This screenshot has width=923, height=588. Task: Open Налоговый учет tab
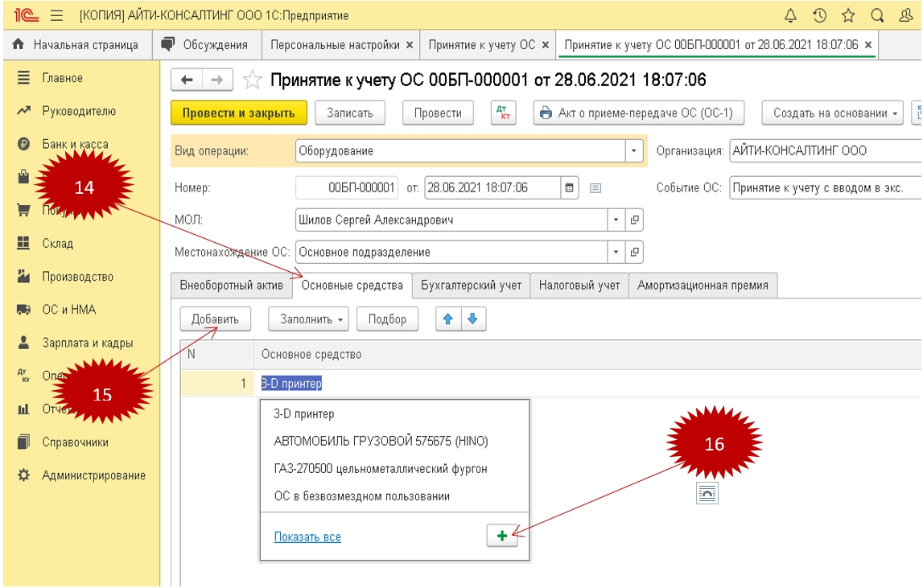pyautogui.click(x=579, y=286)
